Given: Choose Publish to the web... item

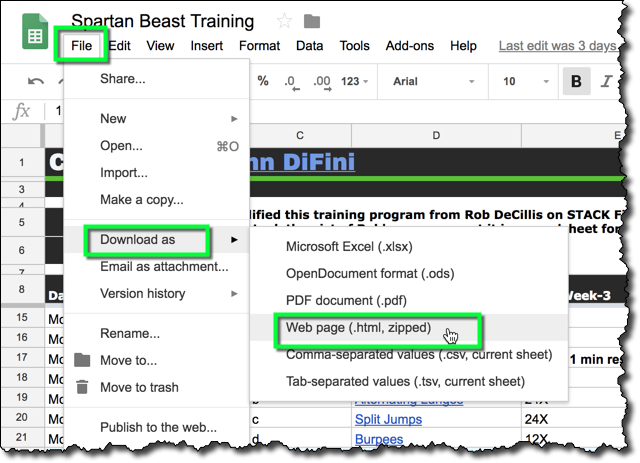Looking at the screenshot, I should click(156, 427).
